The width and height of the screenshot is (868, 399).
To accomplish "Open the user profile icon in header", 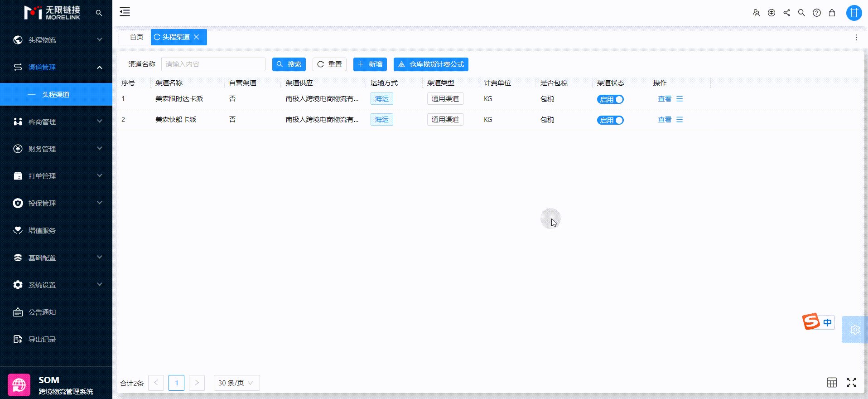I will tap(756, 13).
